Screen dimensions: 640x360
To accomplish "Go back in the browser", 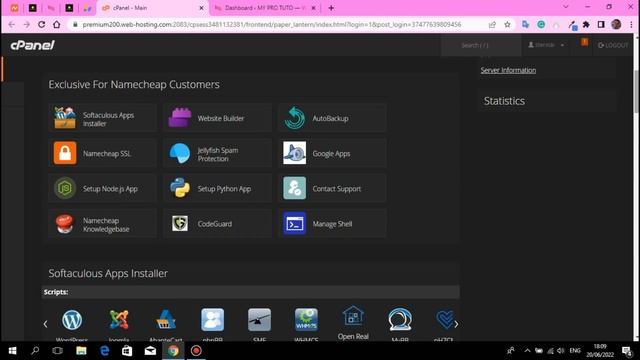I will 12,24.
